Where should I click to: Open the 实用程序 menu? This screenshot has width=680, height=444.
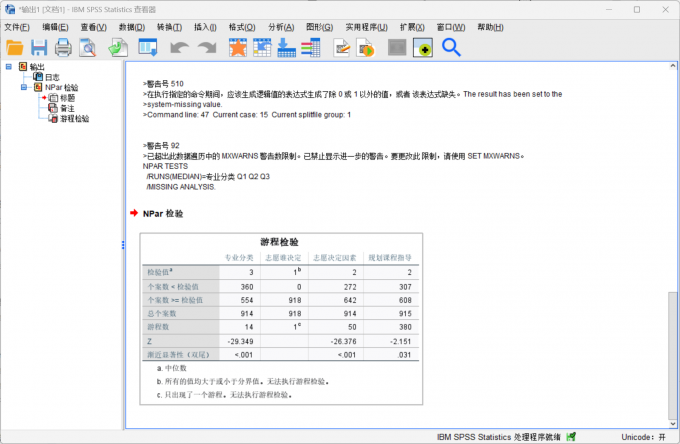(x=366, y=27)
